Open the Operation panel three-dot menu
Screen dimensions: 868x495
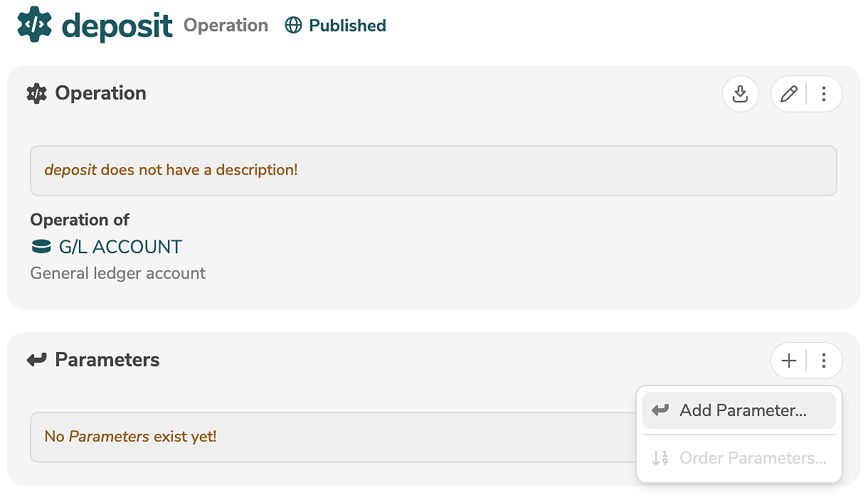point(824,94)
